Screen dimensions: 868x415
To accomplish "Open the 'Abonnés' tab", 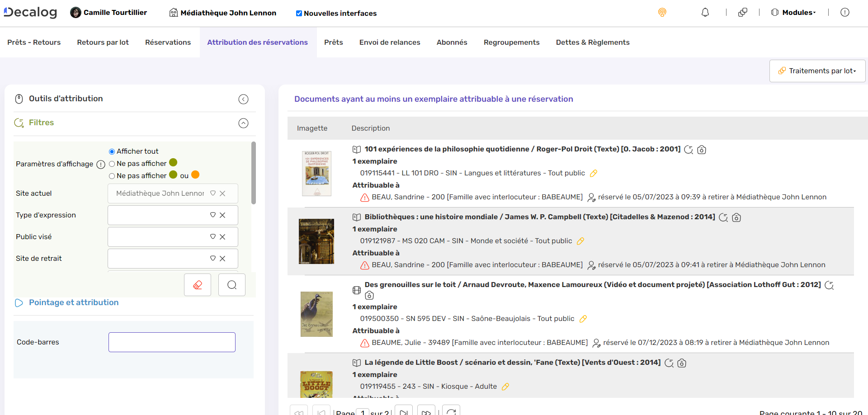I will 452,42.
